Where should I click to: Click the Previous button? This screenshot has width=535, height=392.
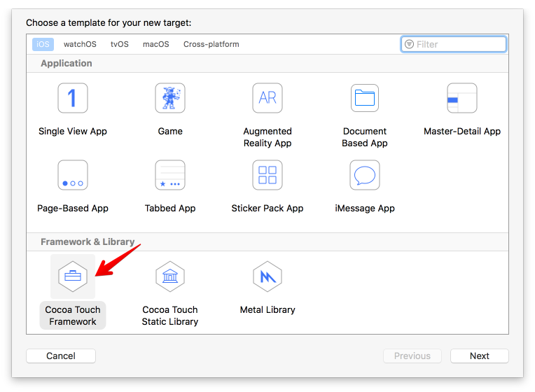pos(412,356)
